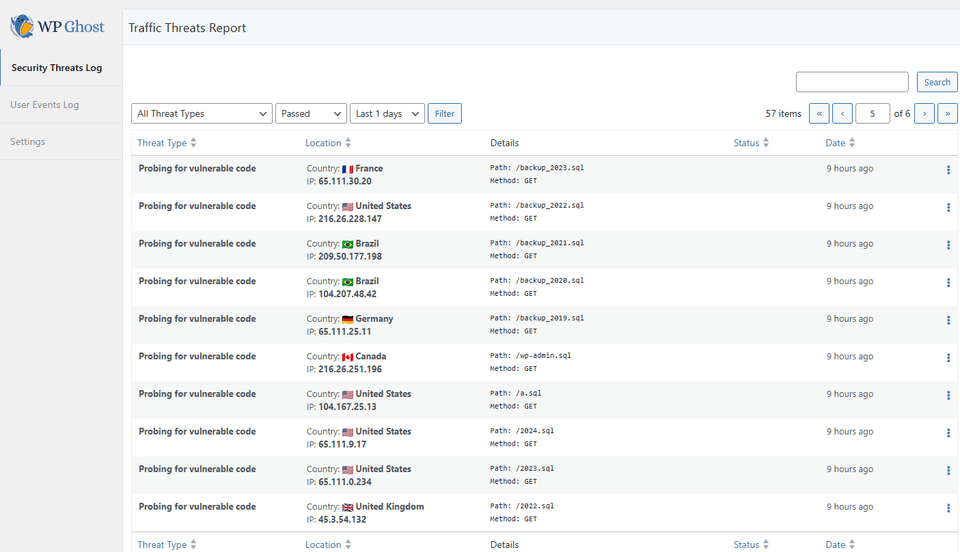960x552 pixels.
Task: Jump to last page of results
Action: [947, 114]
